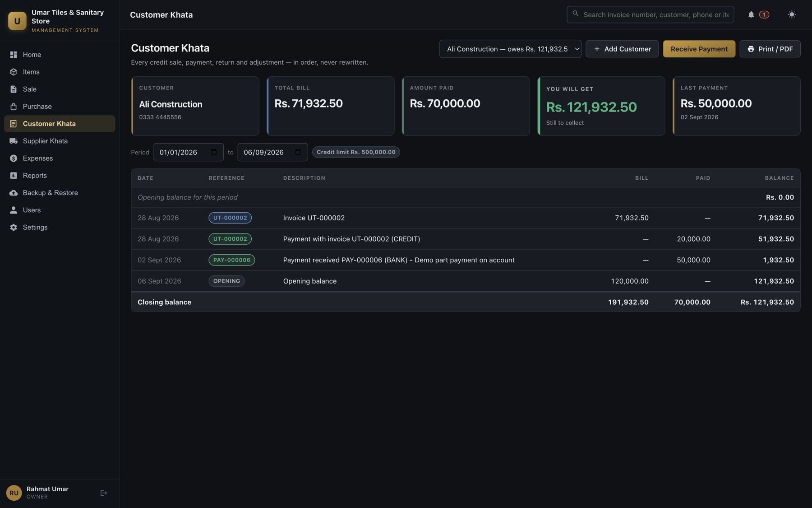Click the Reports chart icon
The image size is (812, 508).
[x=14, y=176]
